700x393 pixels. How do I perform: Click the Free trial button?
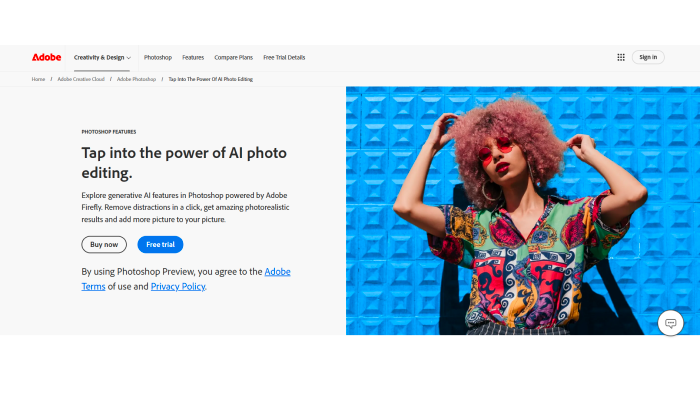(160, 244)
